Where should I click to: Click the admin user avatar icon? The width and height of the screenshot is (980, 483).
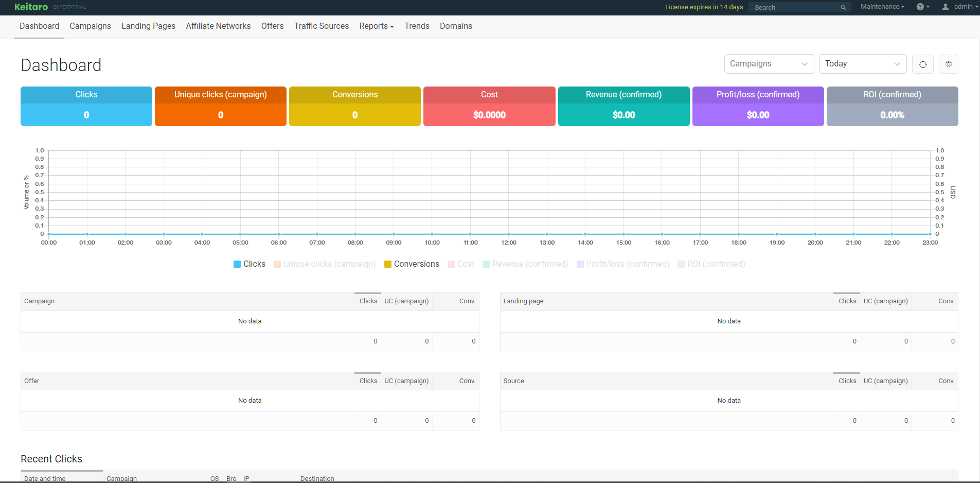pos(945,7)
